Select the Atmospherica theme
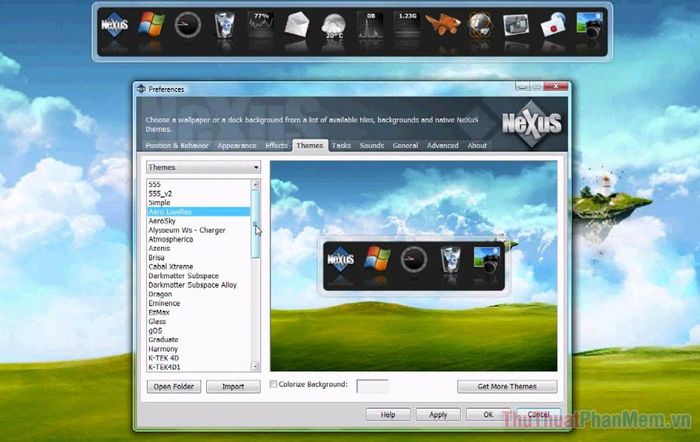700x442 pixels. [198, 239]
